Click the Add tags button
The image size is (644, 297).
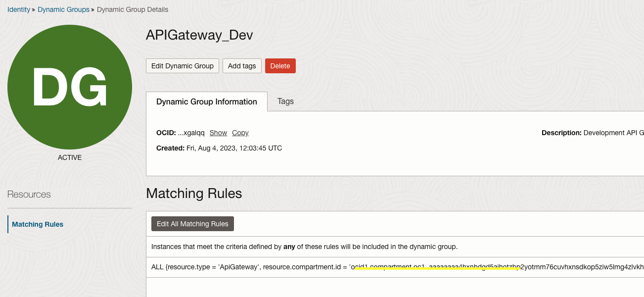click(242, 66)
